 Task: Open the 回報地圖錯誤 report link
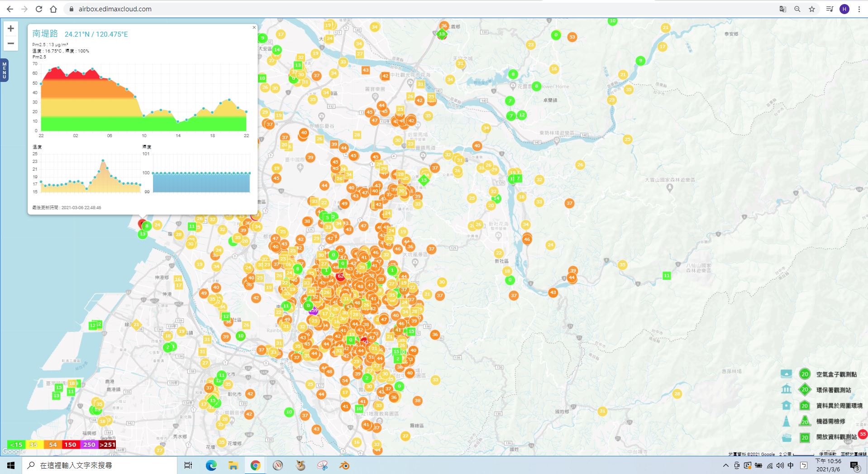pos(854,454)
